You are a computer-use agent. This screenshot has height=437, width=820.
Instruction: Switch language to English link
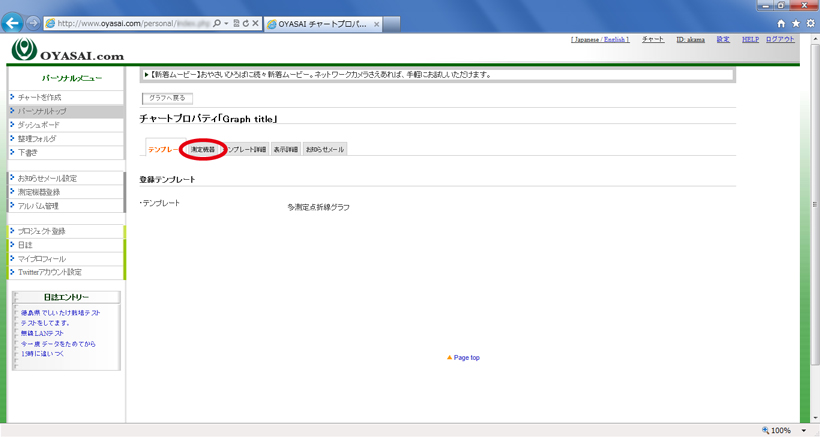[616, 40]
